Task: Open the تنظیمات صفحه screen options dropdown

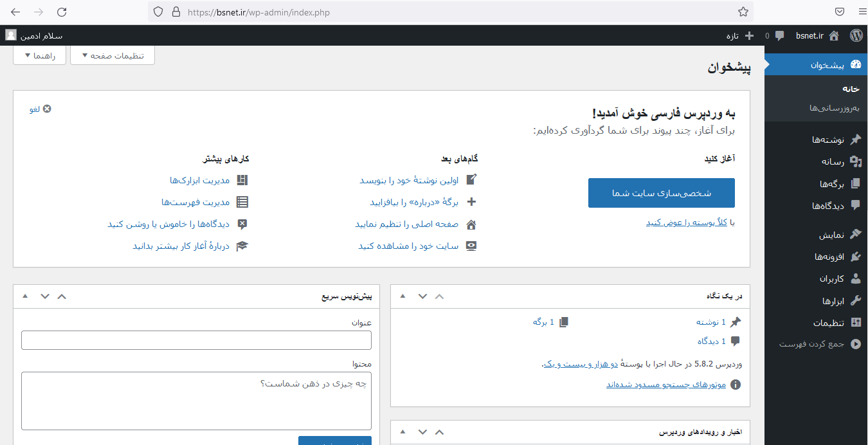Action: click(113, 55)
